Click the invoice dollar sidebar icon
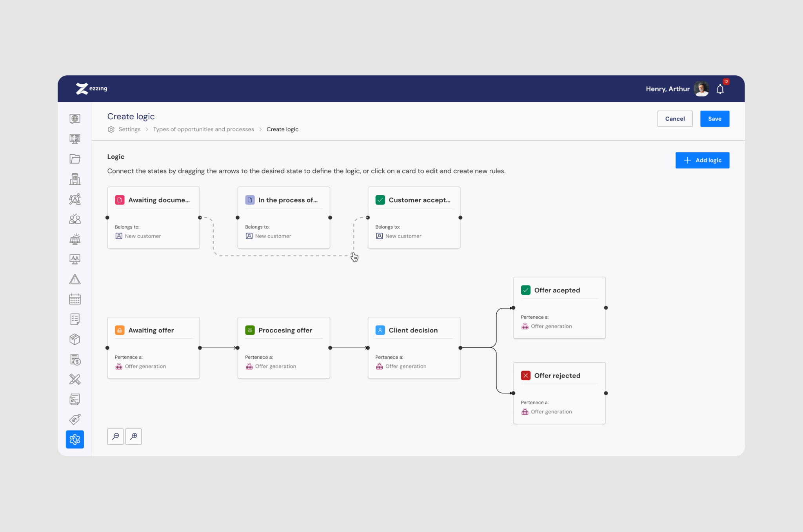 (x=75, y=359)
